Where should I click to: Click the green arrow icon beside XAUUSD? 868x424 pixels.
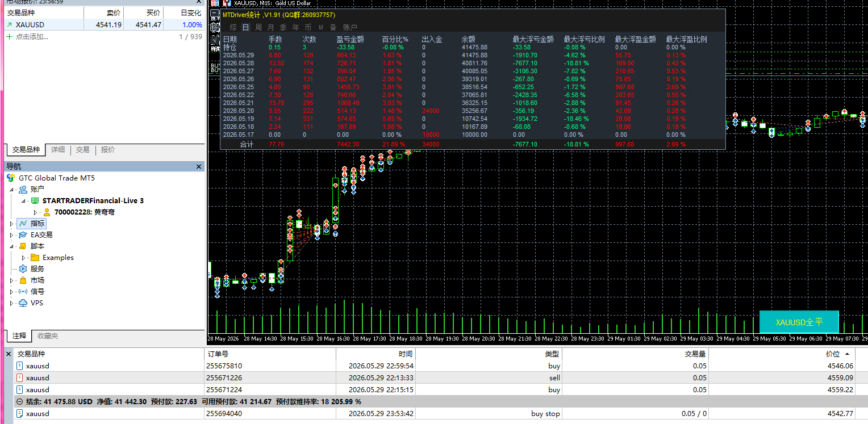coord(9,25)
